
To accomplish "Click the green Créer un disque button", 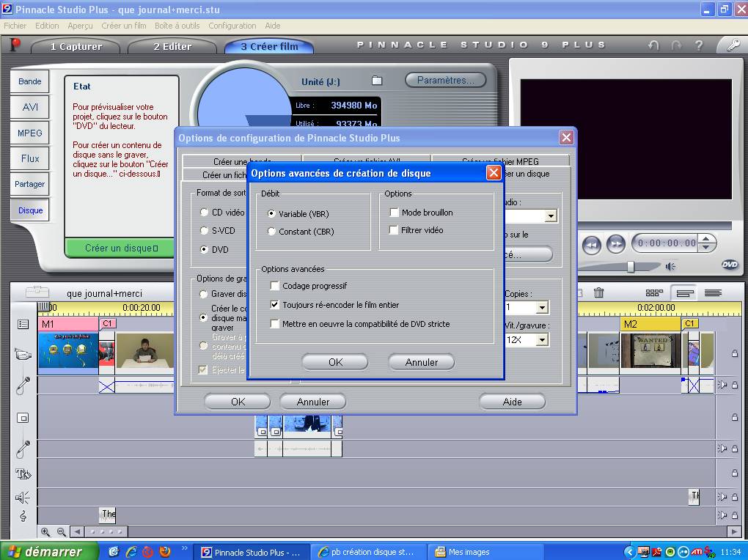I will [x=121, y=248].
